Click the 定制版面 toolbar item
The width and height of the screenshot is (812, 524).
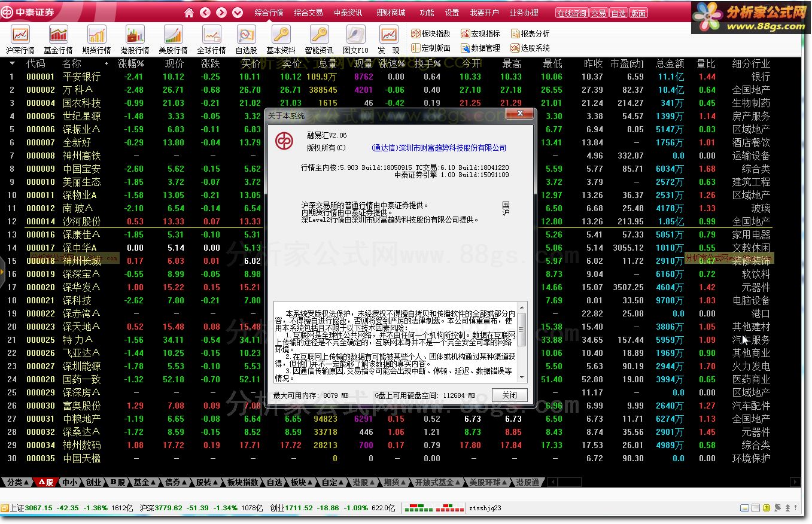click(431, 48)
